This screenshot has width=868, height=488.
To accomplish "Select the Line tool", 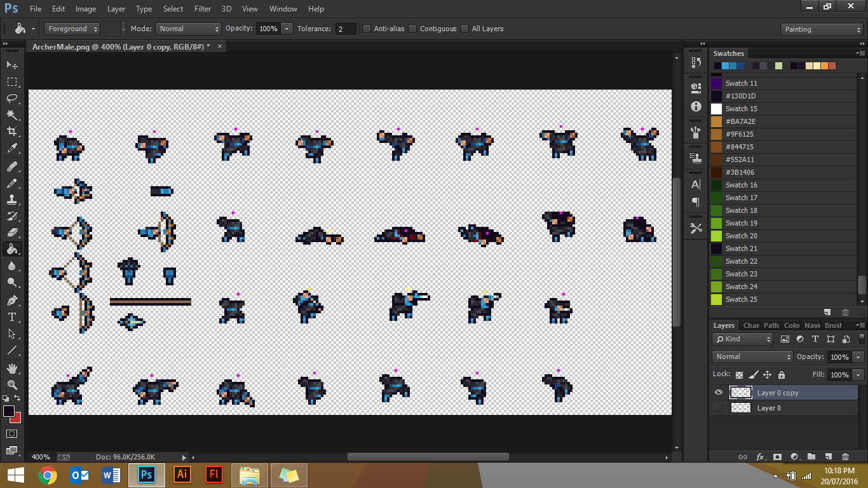I will coord(12,350).
